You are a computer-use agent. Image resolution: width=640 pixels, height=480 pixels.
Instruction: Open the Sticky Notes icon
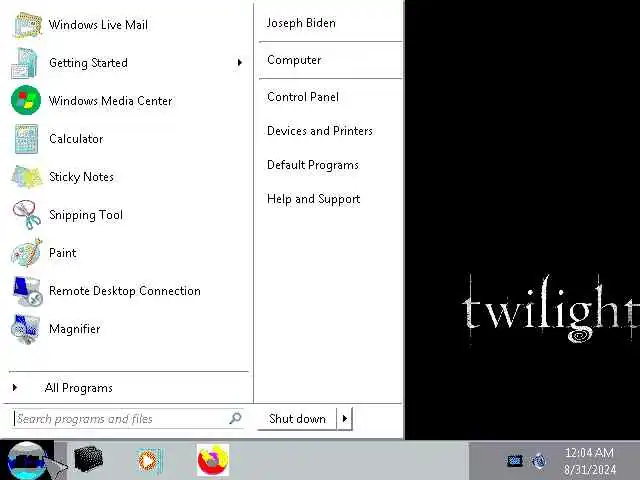27,177
